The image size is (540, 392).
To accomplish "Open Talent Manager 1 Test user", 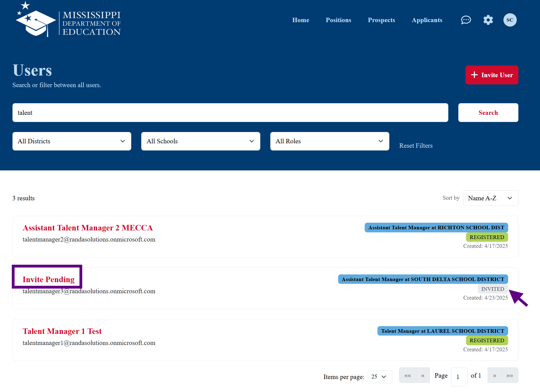I will click(x=62, y=331).
